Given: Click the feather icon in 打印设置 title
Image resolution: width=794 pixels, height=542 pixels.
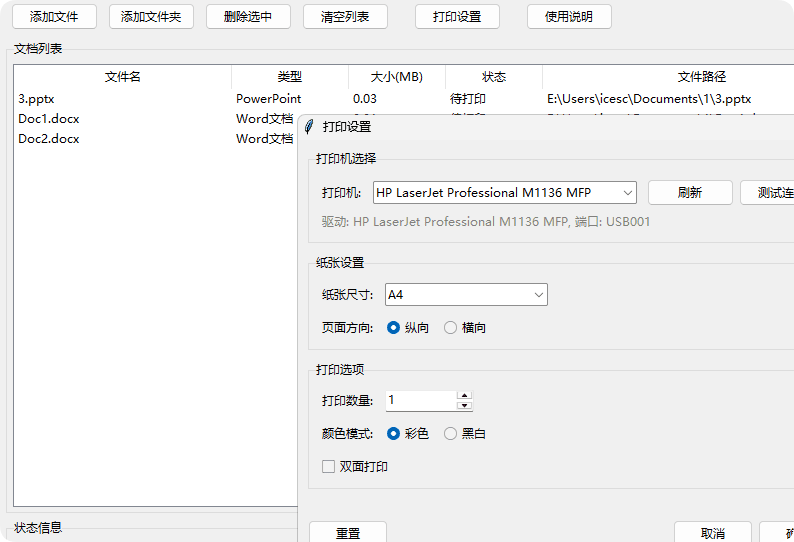Looking at the screenshot, I should point(309,127).
